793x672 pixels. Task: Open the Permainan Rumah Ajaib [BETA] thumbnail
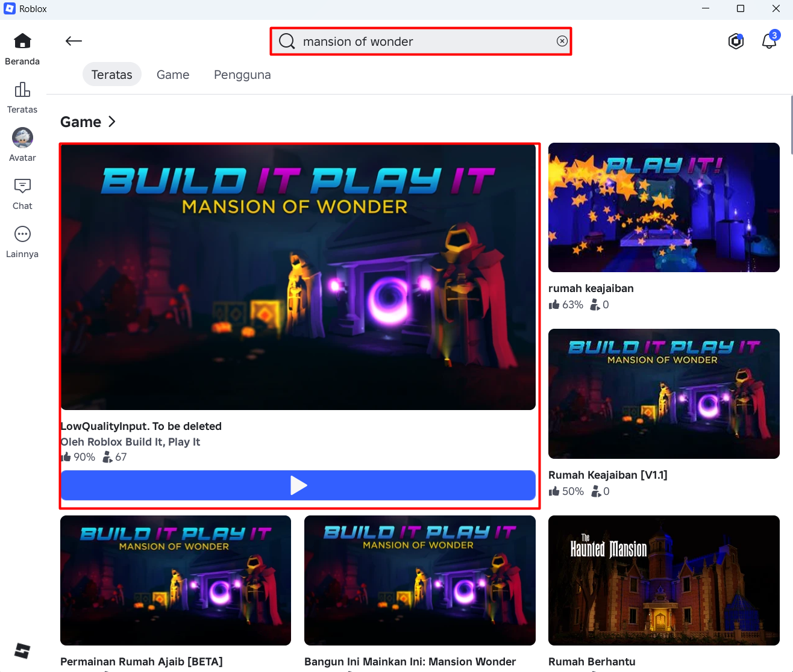click(175, 580)
